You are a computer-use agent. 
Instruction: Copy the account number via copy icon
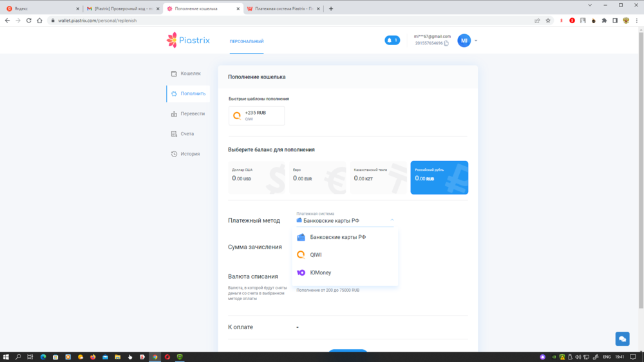point(446,44)
